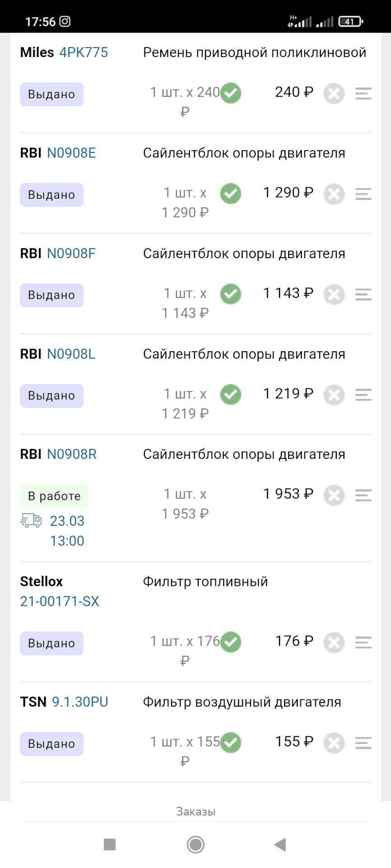Viewport: 391px width, 868px height.
Task: Toggle green checkmark for Miles 4PK775
Action: (x=231, y=93)
